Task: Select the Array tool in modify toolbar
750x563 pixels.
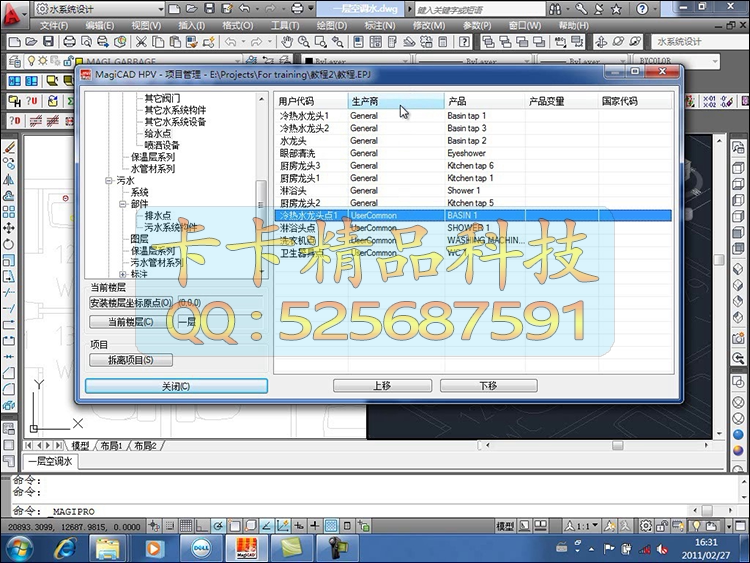Action: [9, 212]
